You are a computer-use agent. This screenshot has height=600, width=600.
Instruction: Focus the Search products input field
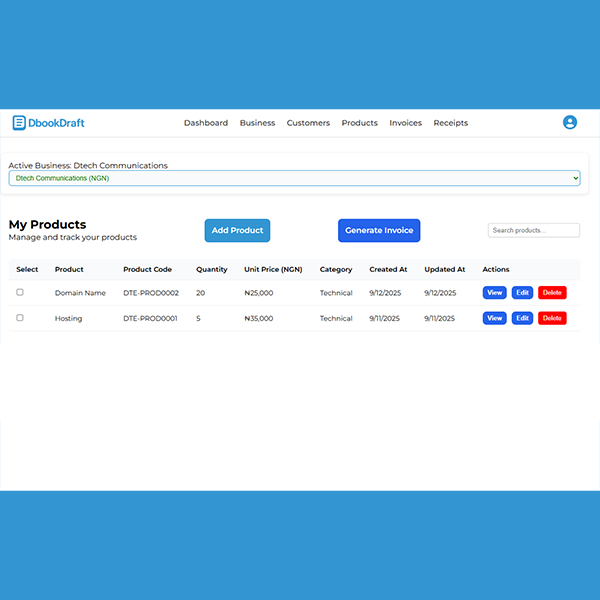[x=533, y=230]
